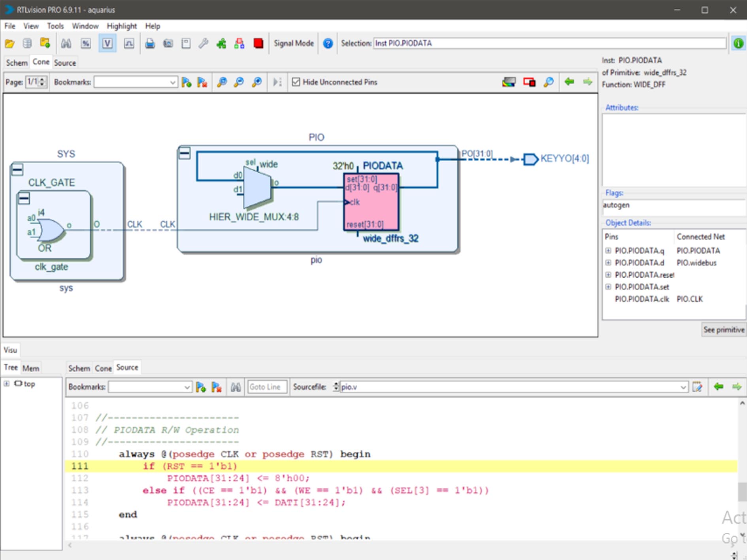
Task: Click the wrench settings icon
Action: (203, 43)
